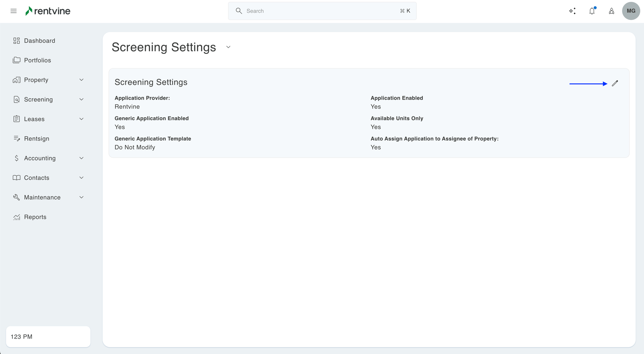The image size is (644, 354).
Task: Open the AI sparkles assistant icon
Action: click(572, 11)
